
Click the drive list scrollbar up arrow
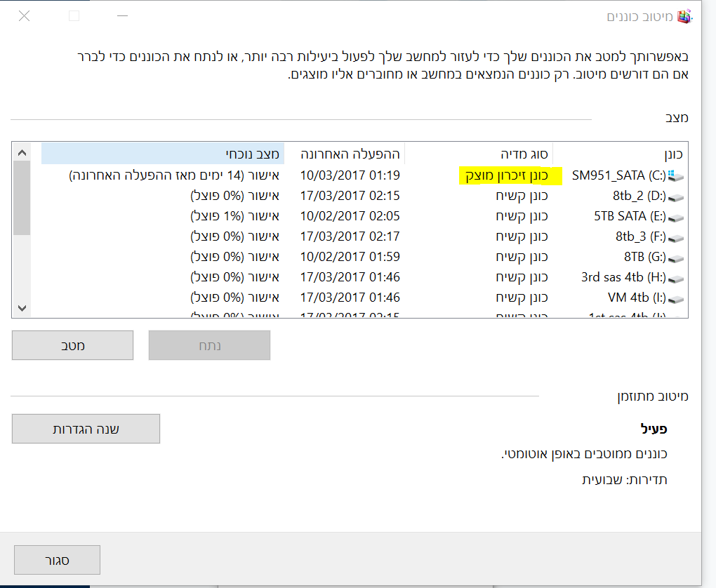tap(22, 152)
